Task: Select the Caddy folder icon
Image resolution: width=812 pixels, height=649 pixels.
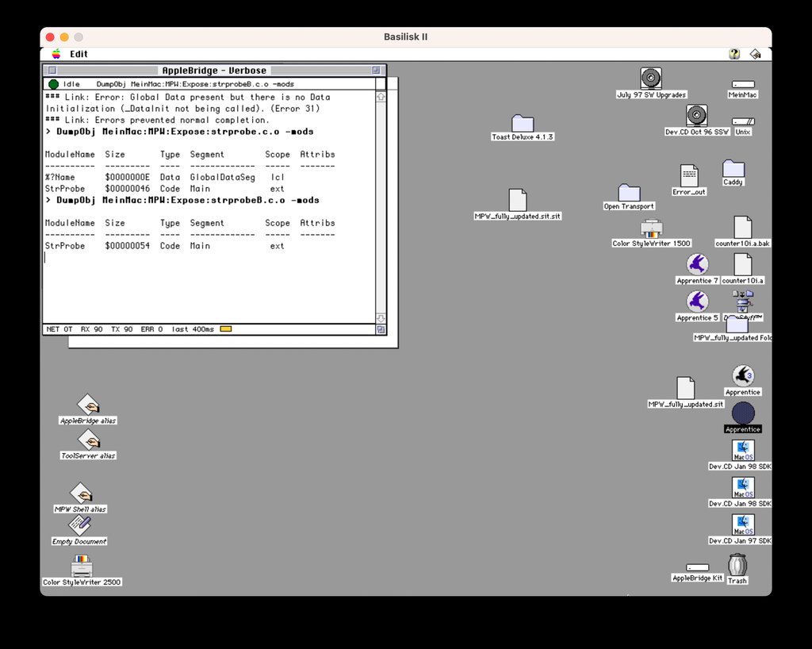Action: tap(733, 168)
